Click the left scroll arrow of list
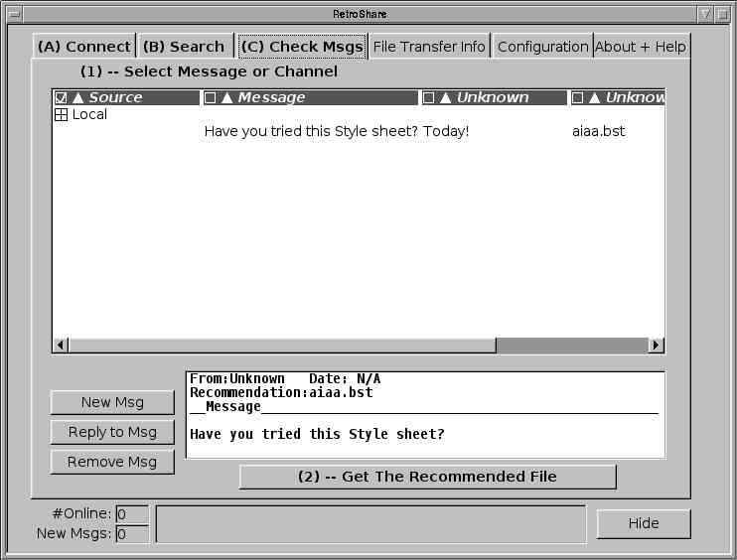This screenshot has height=560, width=737. tap(61, 345)
